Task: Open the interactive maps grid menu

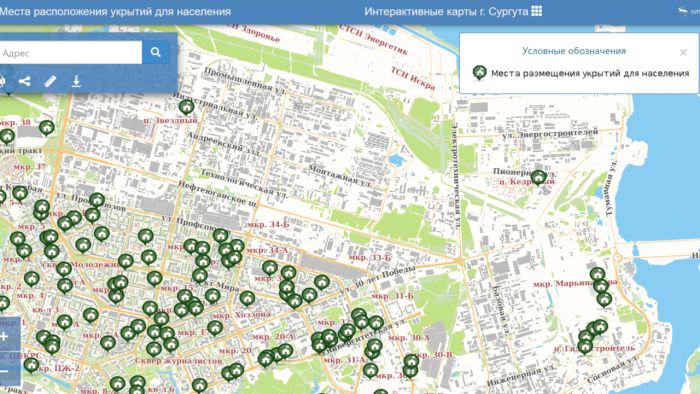Action: pos(537,11)
